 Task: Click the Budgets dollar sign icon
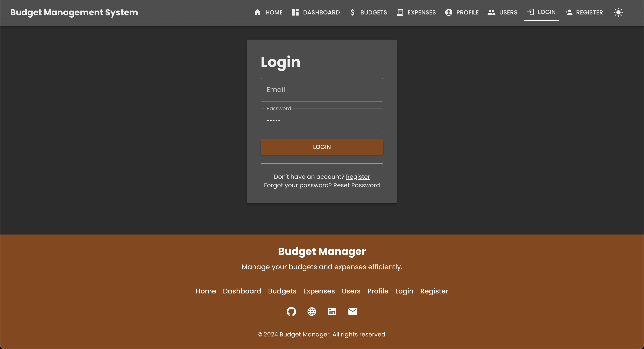click(352, 12)
